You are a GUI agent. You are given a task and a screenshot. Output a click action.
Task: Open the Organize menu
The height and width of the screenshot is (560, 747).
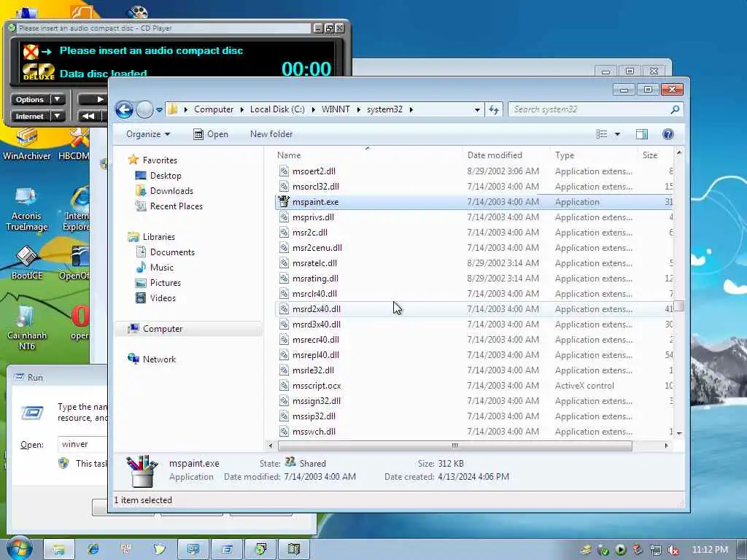[x=147, y=134]
